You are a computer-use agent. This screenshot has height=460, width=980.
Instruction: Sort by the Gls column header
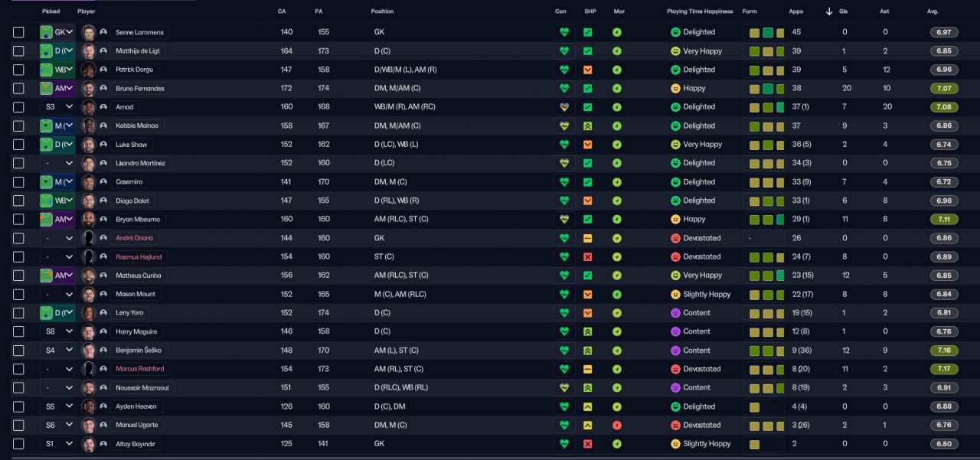(843, 11)
